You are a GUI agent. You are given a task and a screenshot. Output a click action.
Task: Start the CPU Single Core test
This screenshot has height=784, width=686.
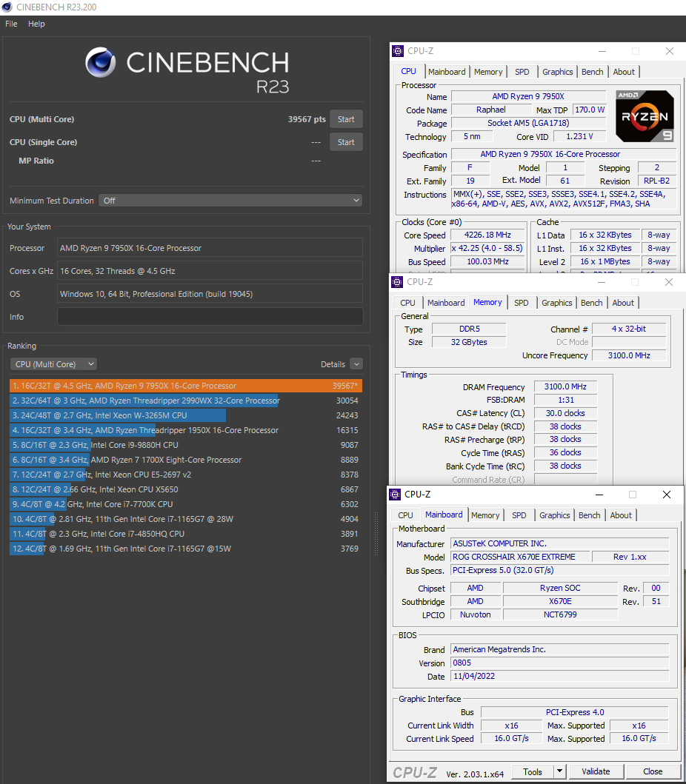click(346, 142)
